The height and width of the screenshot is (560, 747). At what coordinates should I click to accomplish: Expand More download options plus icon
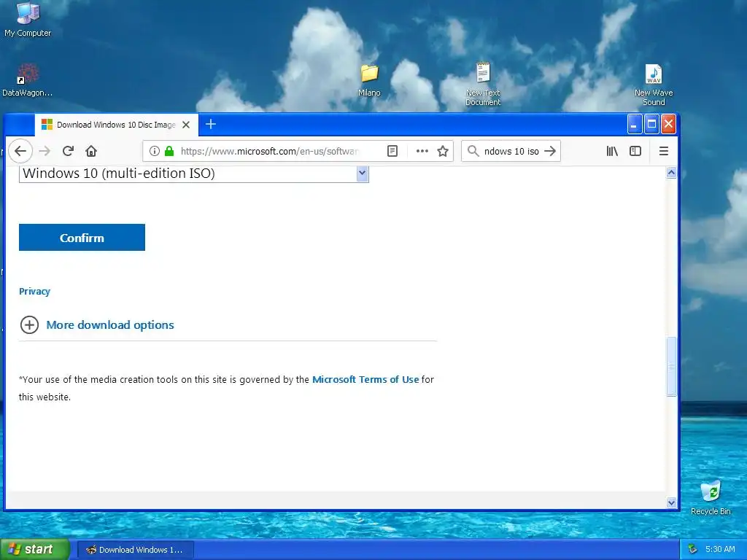29,324
